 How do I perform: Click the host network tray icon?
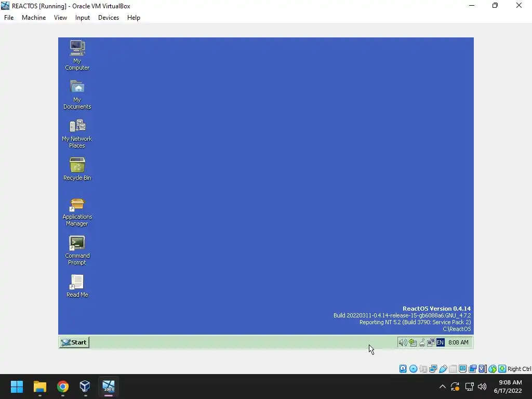tap(469, 387)
